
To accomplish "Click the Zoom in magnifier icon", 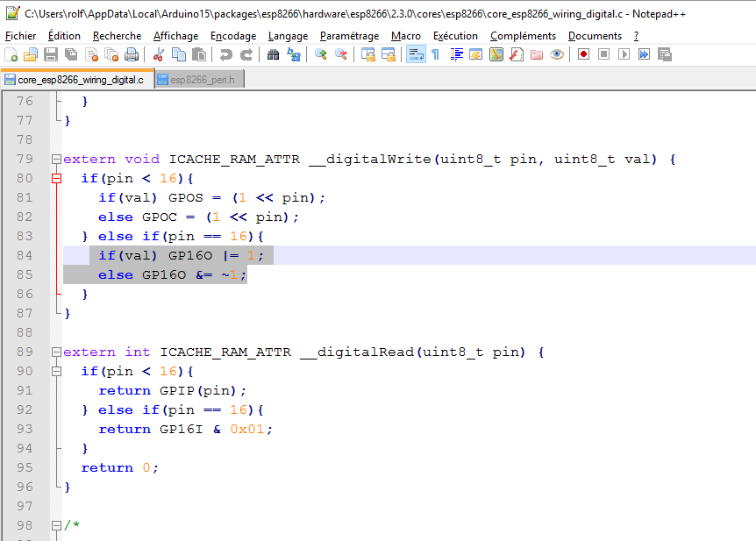I will click(321, 54).
